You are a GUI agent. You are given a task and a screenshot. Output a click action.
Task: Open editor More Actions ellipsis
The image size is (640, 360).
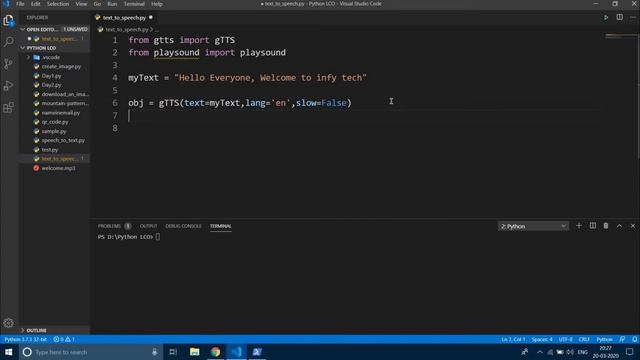[633, 18]
